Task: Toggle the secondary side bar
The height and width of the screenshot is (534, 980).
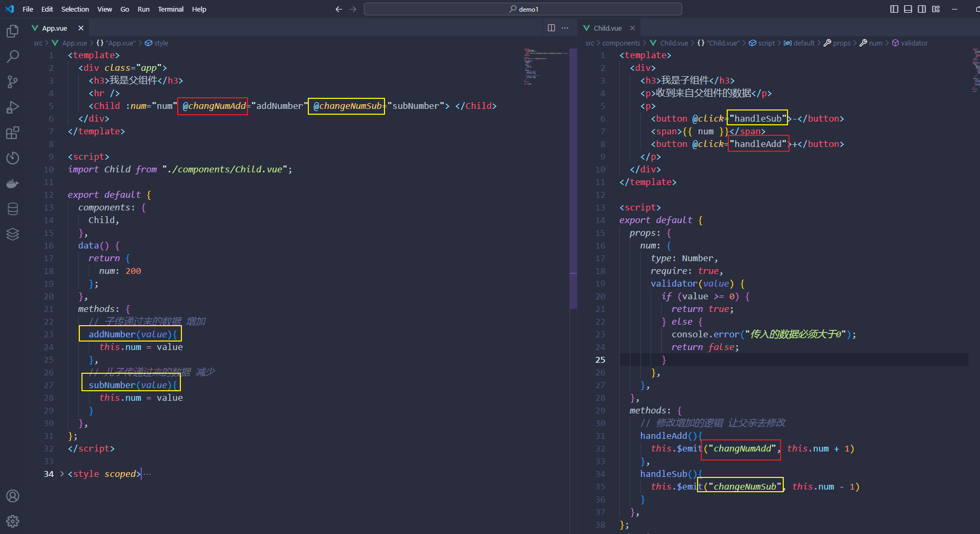Action: point(922,9)
